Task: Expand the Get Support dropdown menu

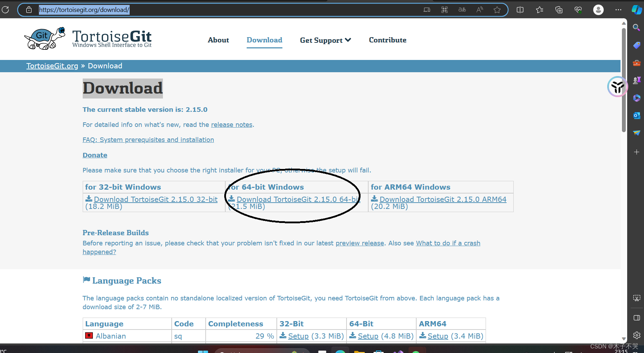Action: click(x=326, y=40)
